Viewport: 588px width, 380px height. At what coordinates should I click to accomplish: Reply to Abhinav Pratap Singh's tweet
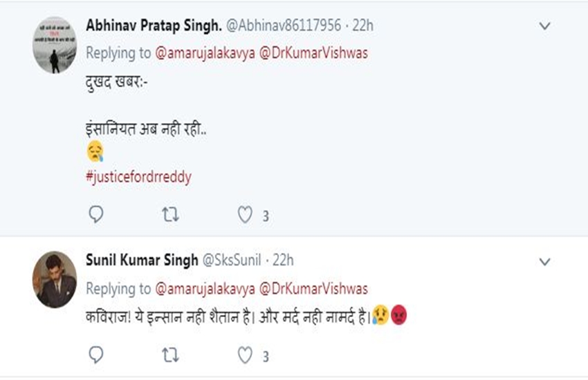coord(97,215)
